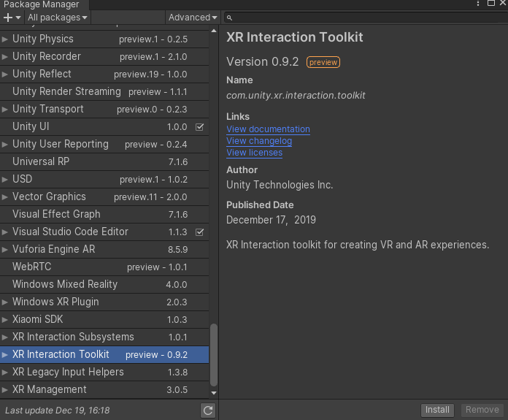
Task: Click the package list scrollbar thumb
Action: click(x=214, y=354)
